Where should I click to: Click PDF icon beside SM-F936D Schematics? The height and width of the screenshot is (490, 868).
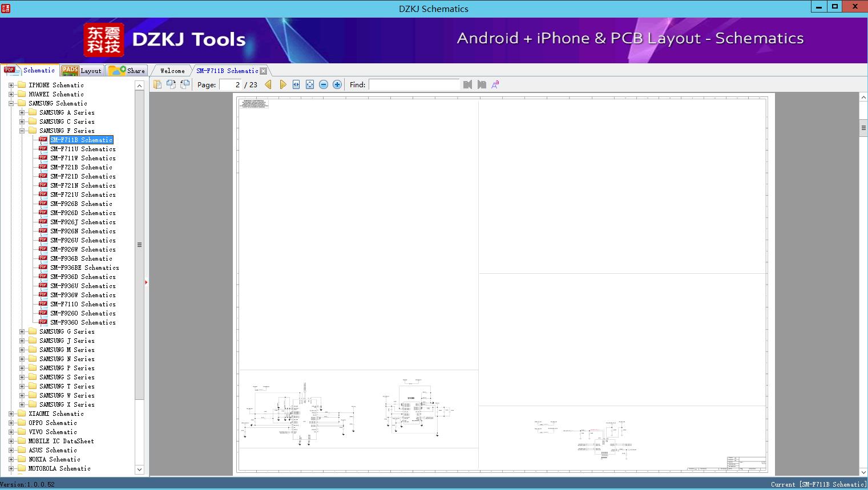coord(43,277)
